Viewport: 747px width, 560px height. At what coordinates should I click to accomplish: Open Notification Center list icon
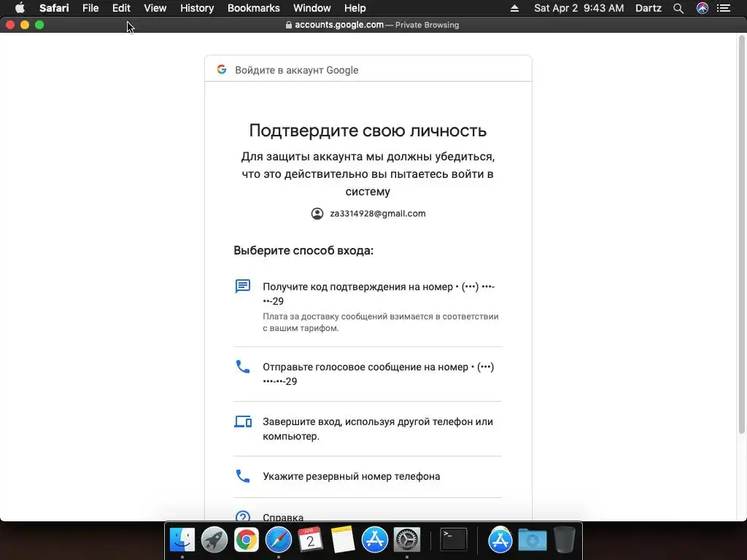724,8
